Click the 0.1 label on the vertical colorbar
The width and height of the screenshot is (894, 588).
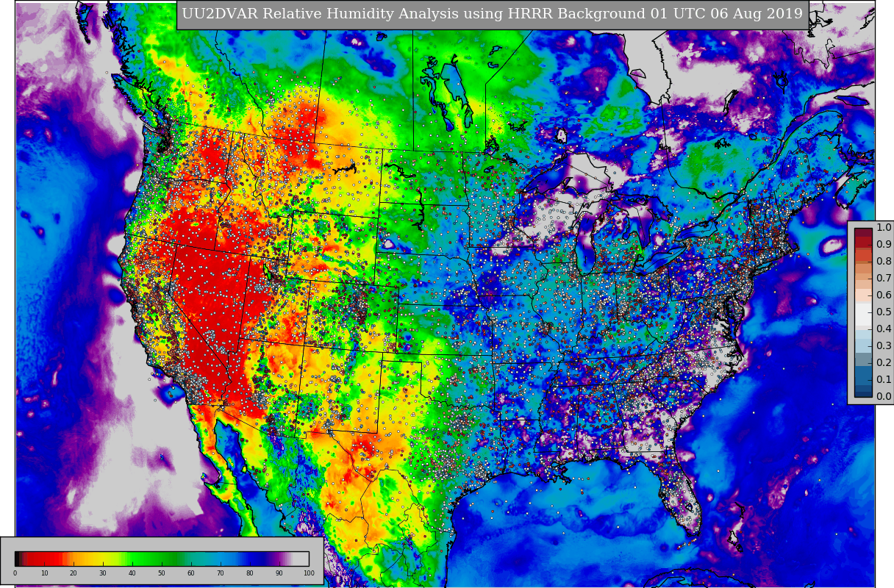(884, 380)
